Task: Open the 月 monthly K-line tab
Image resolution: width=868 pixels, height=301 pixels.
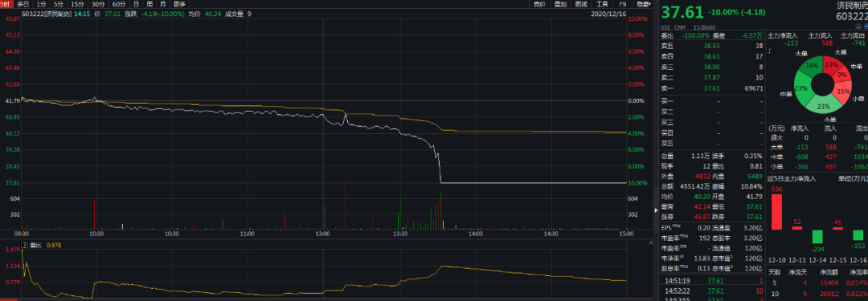Action: click(162, 4)
